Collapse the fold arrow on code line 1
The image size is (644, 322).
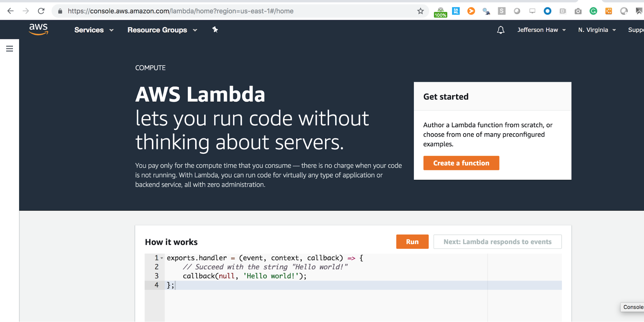[162, 258]
